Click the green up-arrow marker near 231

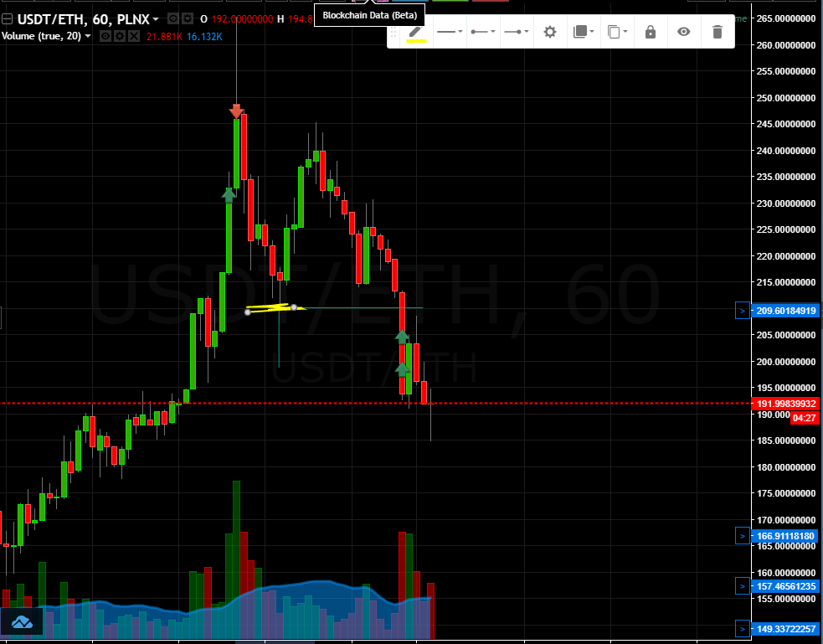point(229,195)
